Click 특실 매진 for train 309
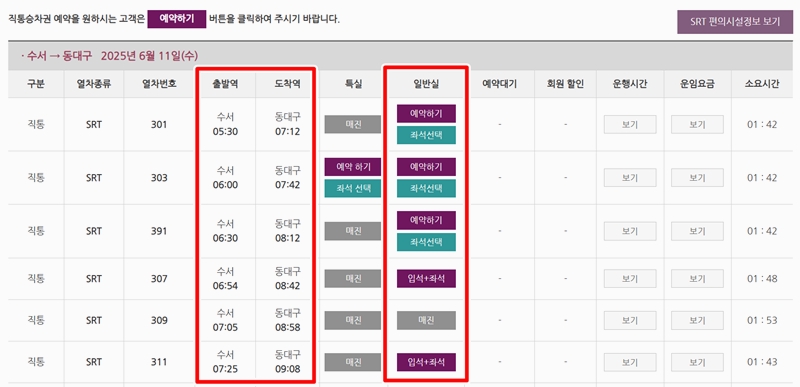This screenshot has width=800, height=387. tap(353, 320)
